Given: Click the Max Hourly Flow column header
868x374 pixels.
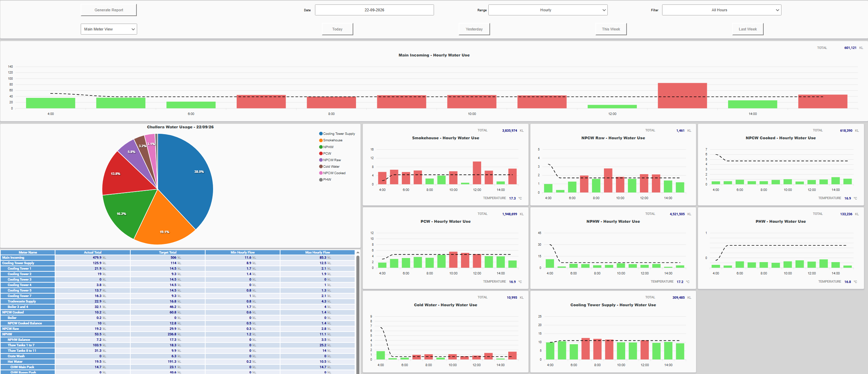Looking at the screenshot, I should 317,253.
